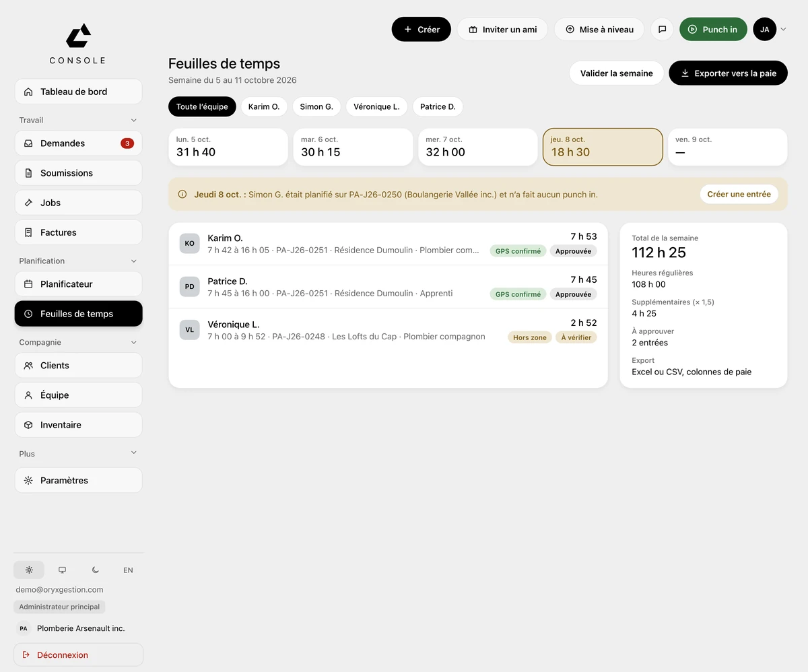Click the Créer button
This screenshot has height=672, width=808.
422,30
